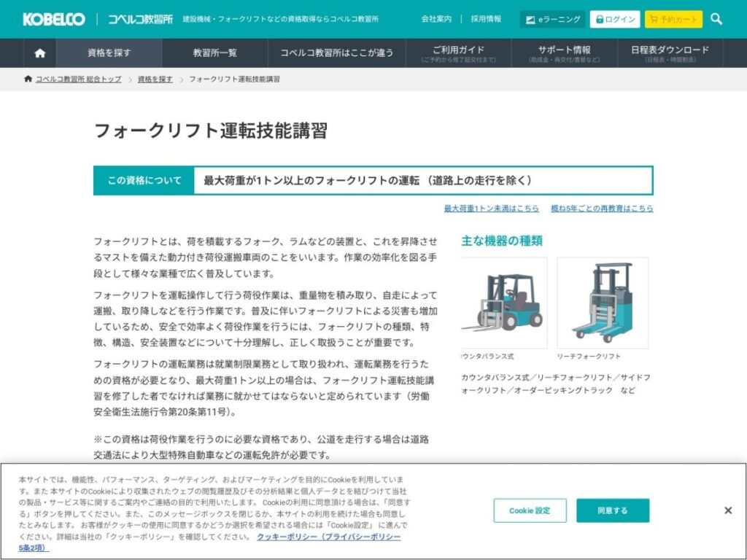747x560 pixels.
Task: Open コベルコ教習所はここが違う menu
Action: tap(337, 52)
